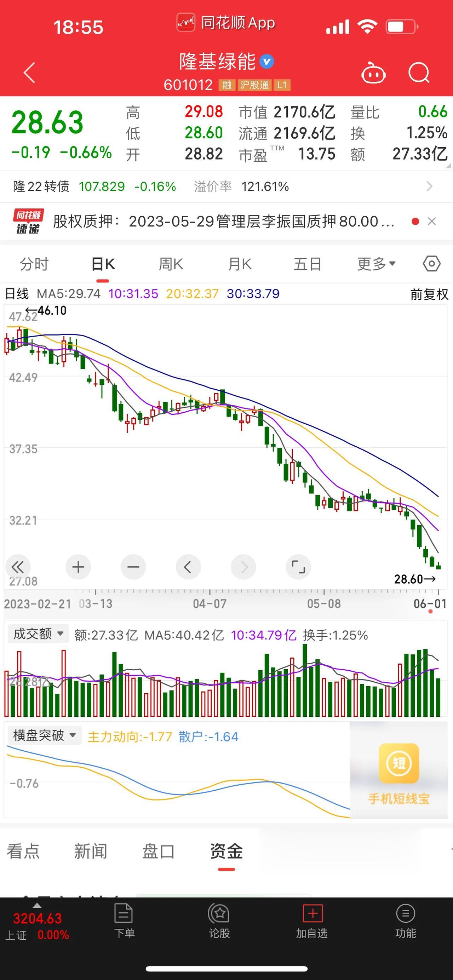This screenshot has width=453, height=980.
Task: Switch to 分时 tab
Action: 34,264
